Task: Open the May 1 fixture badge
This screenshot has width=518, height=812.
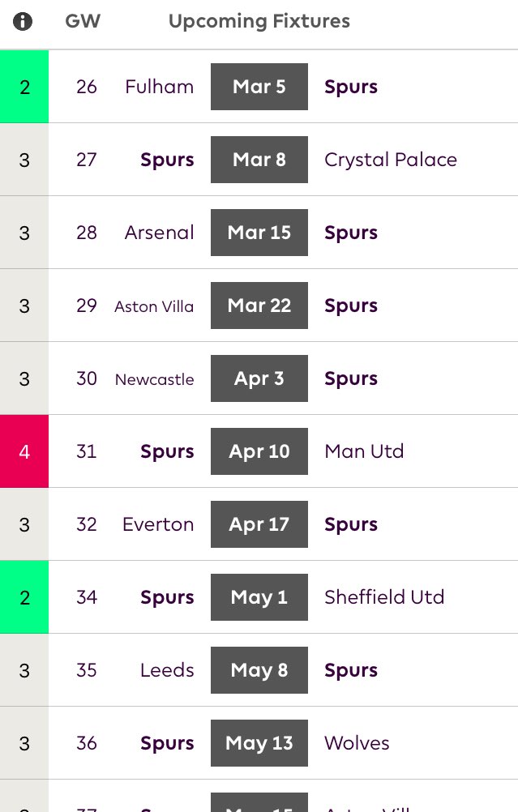Action: coord(259,597)
